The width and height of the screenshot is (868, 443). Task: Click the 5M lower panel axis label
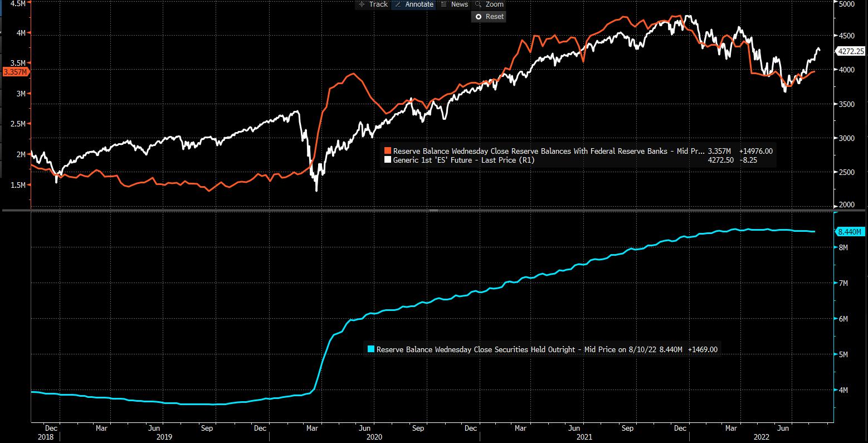click(843, 354)
